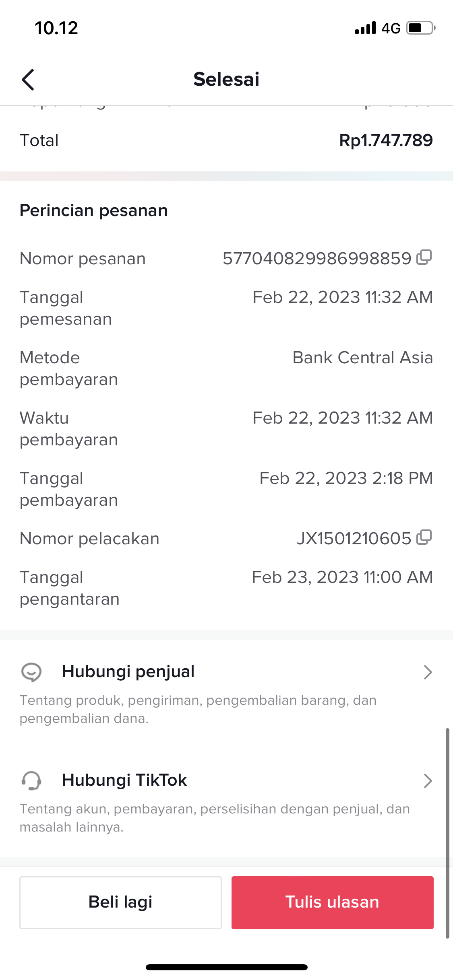Tap the battery status icon
The image size is (453, 980).
coord(420,28)
